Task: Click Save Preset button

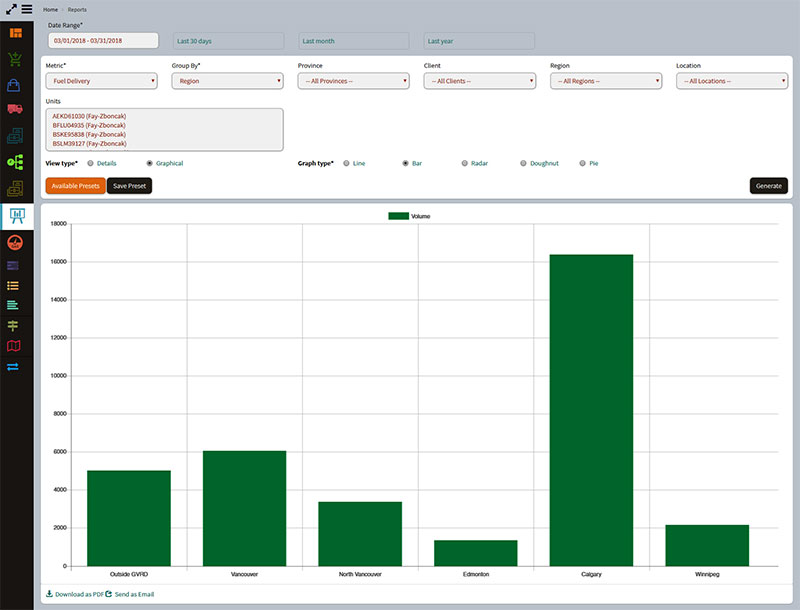Action: pos(130,186)
